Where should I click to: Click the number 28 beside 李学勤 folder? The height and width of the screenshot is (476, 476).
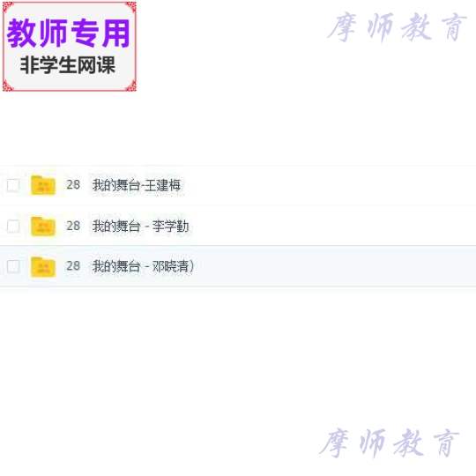point(73,226)
